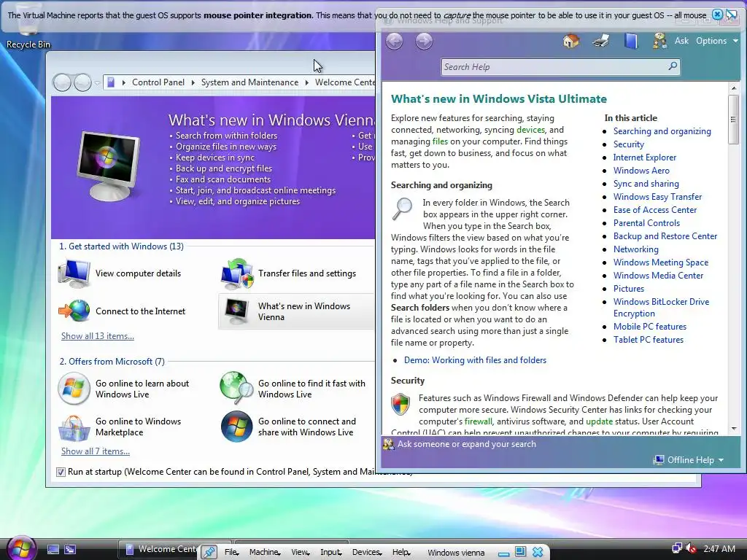This screenshot has width=747, height=560.
Task: Jump to Parental Controls section link
Action: pyautogui.click(x=646, y=223)
